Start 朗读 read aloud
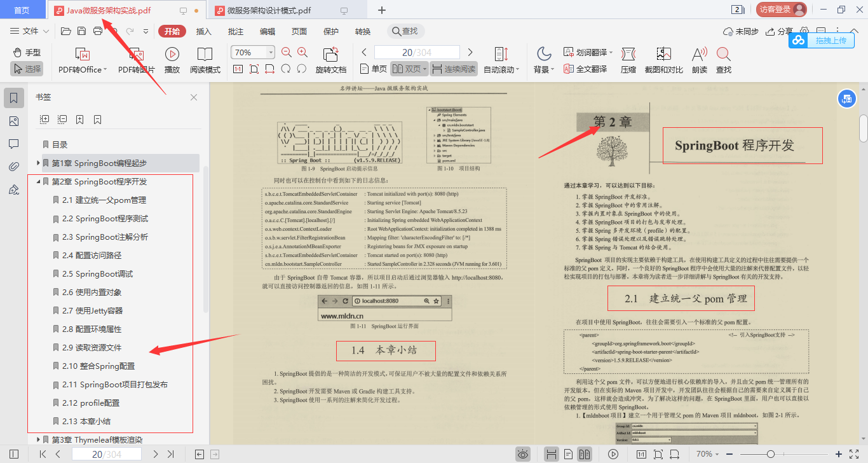The image size is (868, 463). click(x=700, y=61)
